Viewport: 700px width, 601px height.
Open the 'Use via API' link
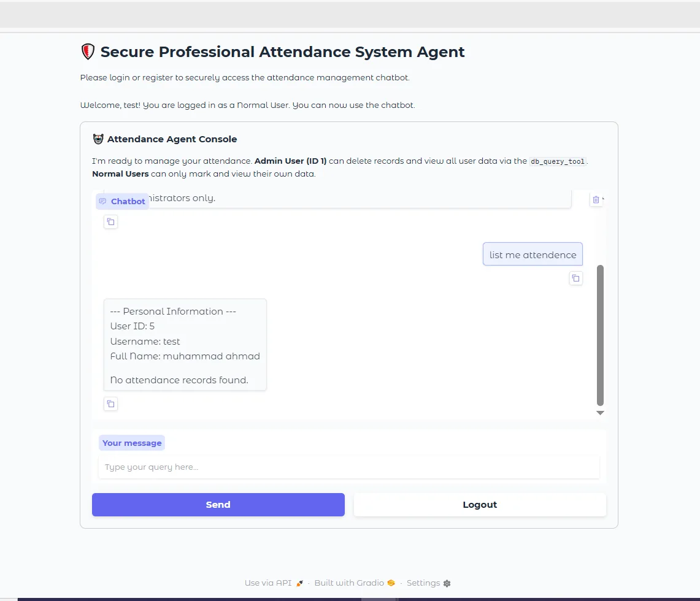(x=274, y=583)
